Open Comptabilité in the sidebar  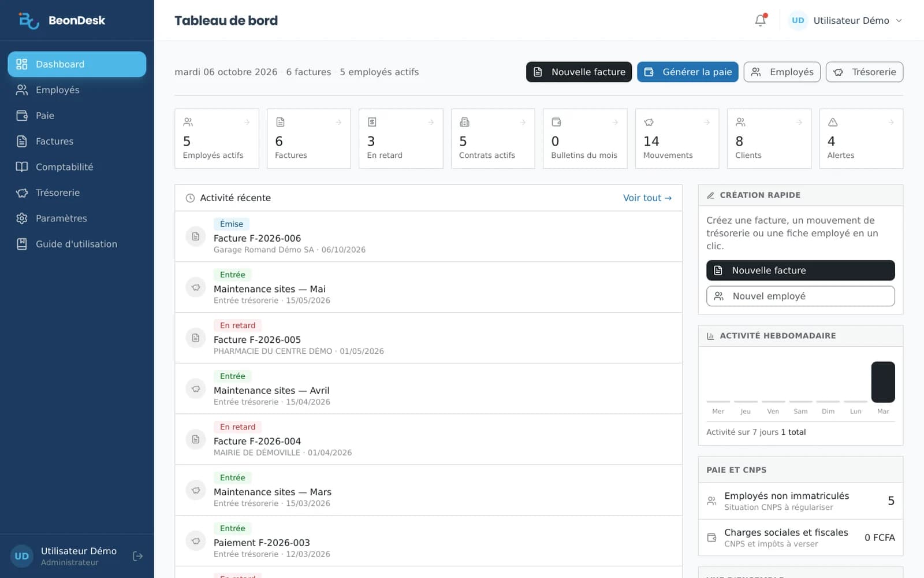click(x=77, y=167)
